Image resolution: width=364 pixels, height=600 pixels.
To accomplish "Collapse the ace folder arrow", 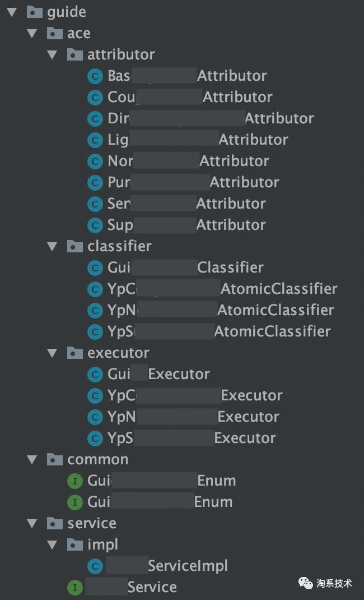I will 32,33.
